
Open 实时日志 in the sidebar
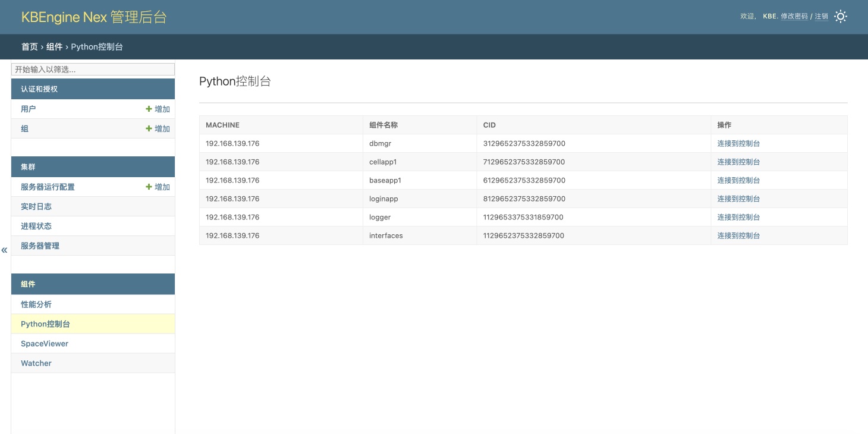(36, 207)
